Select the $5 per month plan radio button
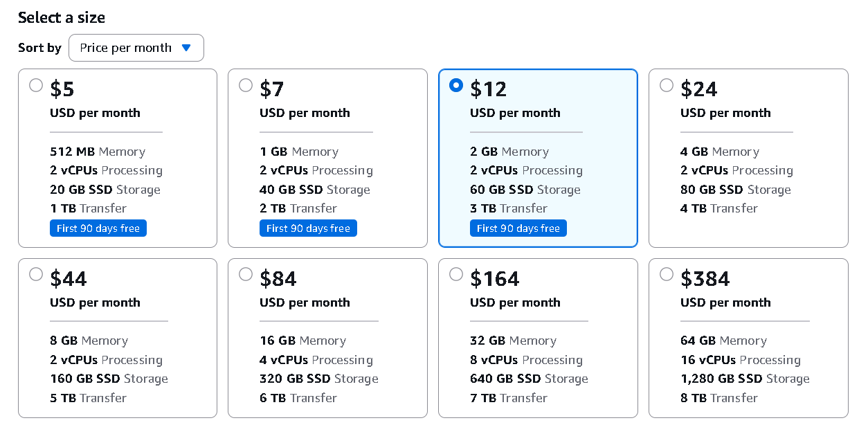This screenshot has height=434, width=868. tap(36, 84)
